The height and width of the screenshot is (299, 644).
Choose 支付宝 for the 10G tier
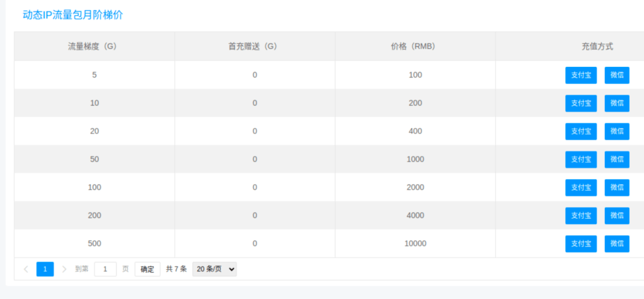[x=581, y=103]
